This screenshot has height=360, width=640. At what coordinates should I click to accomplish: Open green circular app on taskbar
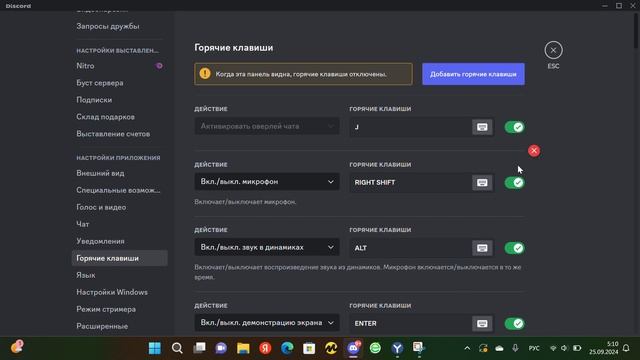tap(375, 348)
